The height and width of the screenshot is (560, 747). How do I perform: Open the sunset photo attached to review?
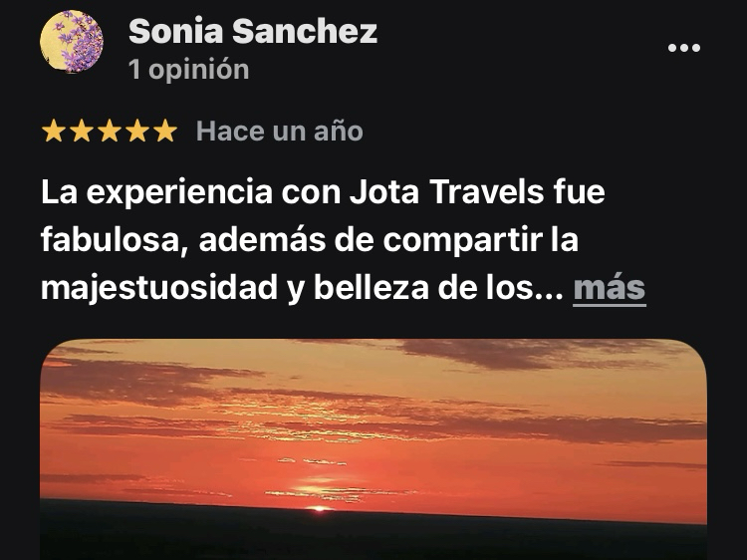coord(373,449)
